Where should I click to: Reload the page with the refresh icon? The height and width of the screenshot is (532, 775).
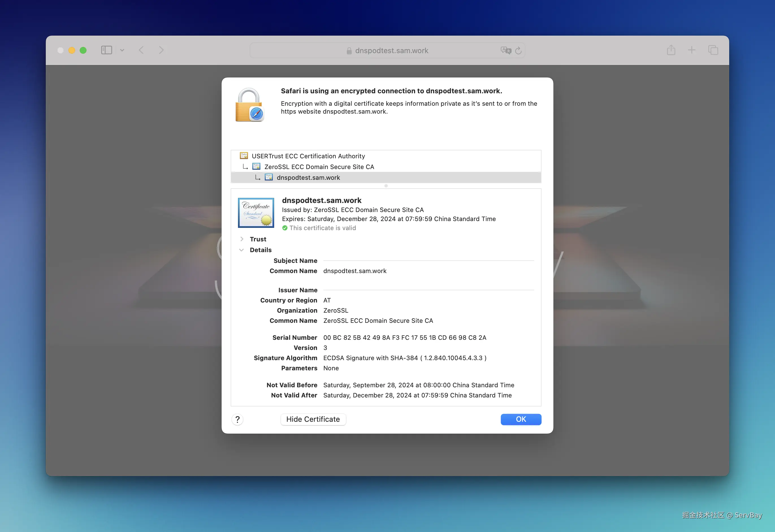tap(518, 50)
